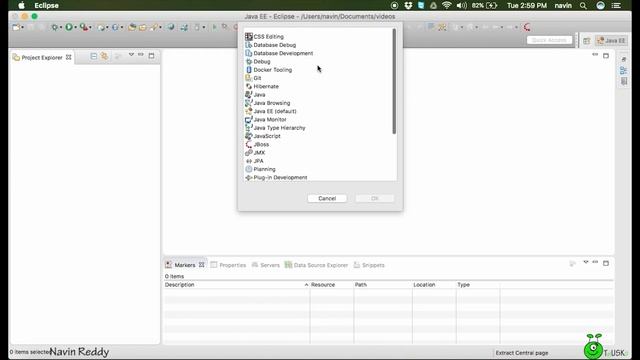Screen dimensions: 640x360
Task: Click the New wizard toolbar icon
Action: (16, 27)
